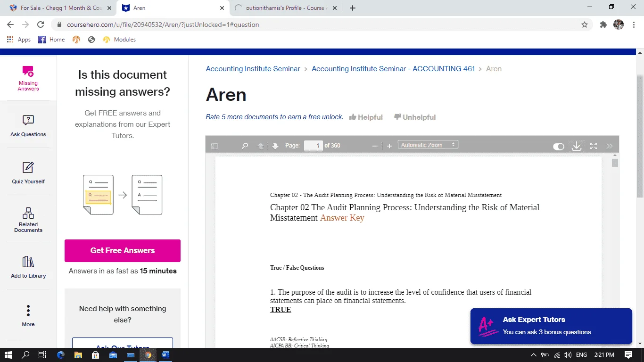Open the volume control in system tray
The height and width of the screenshot is (362, 644).
[x=568, y=355]
